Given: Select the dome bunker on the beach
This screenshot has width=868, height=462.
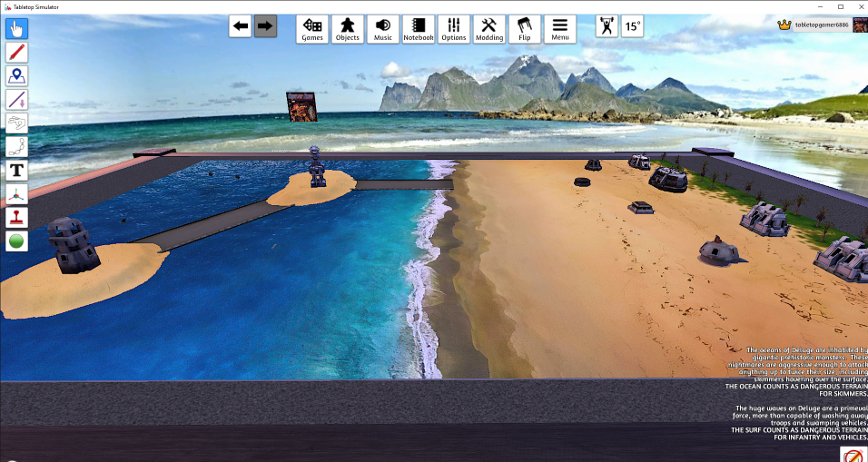Looking at the screenshot, I should pyautogui.click(x=719, y=251).
